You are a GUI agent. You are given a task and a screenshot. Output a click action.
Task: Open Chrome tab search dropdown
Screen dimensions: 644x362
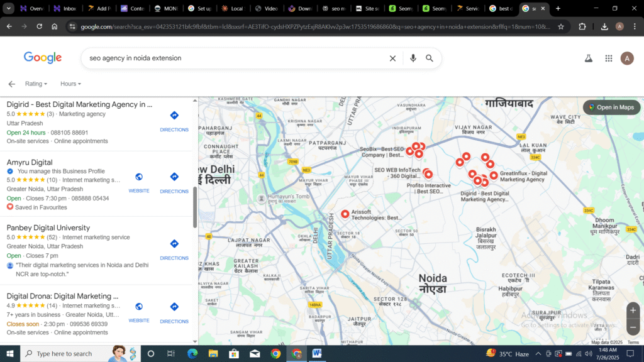tap(8, 8)
